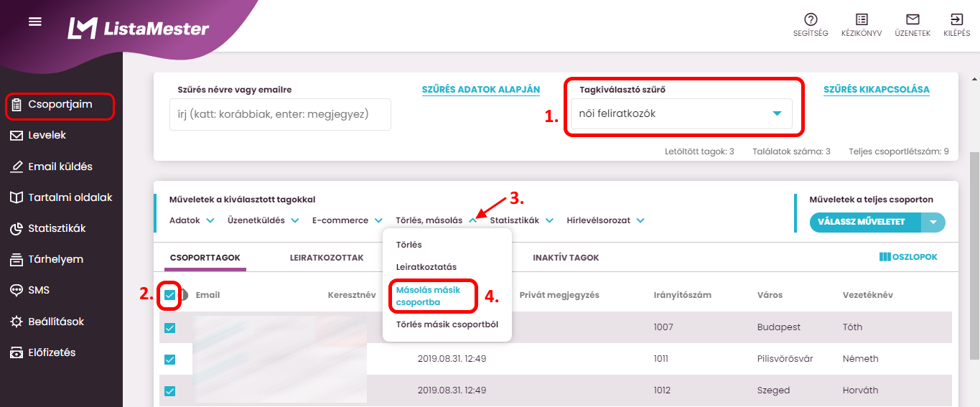This screenshot has width=980, height=407.
Task: Expand the Hírlevélsorozat operations menu
Action: click(x=605, y=220)
